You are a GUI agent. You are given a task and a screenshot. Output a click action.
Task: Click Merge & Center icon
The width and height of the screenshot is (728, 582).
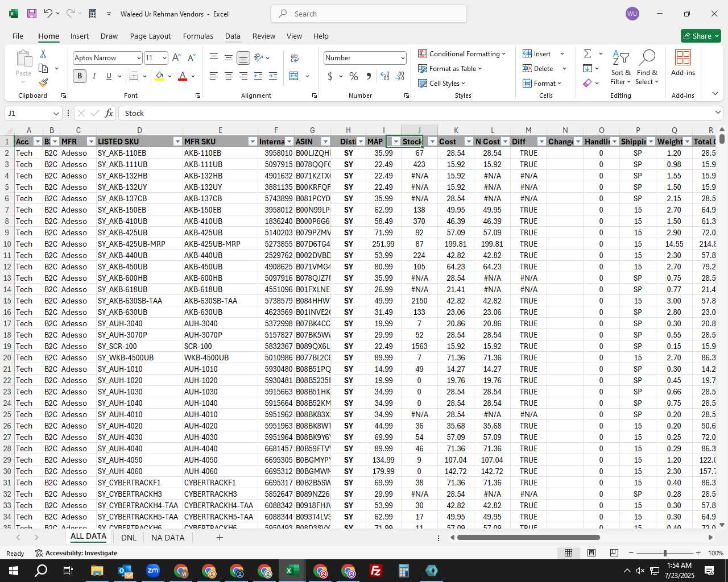click(294, 76)
